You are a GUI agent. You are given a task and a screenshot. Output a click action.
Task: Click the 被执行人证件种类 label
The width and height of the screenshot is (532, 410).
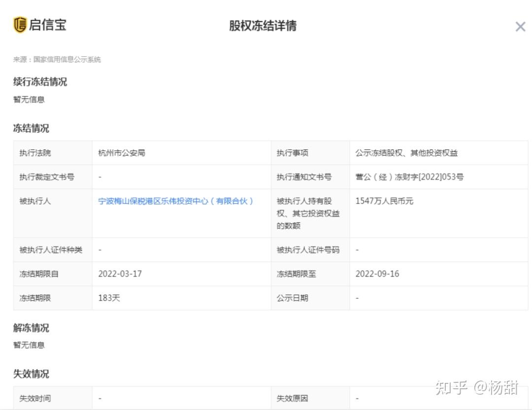(x=51, y=250)
